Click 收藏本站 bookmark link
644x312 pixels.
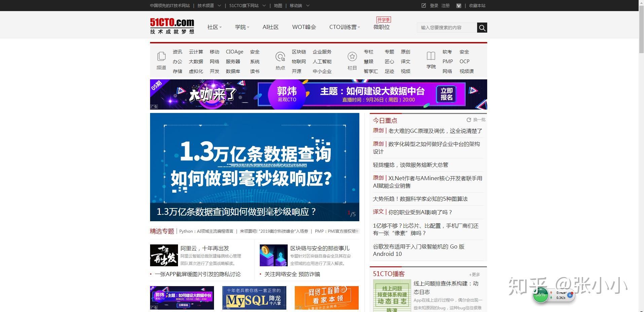click(x=477, y=5)
